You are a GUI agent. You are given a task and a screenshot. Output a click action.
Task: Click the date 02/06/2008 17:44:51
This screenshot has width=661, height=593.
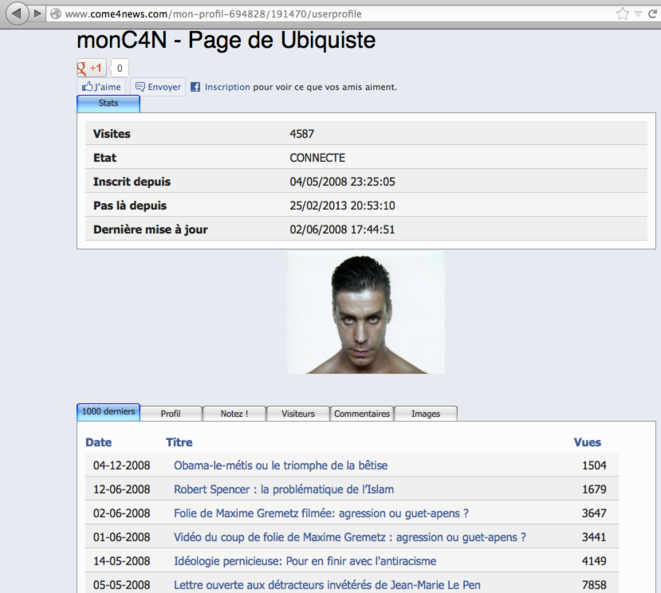pos(342,230)
